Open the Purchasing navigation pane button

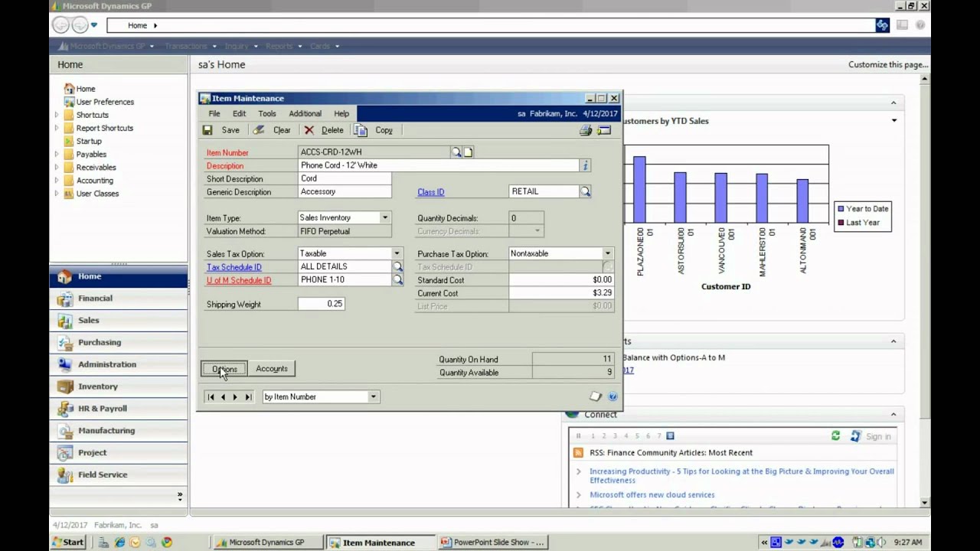click(x=119, y=342)
